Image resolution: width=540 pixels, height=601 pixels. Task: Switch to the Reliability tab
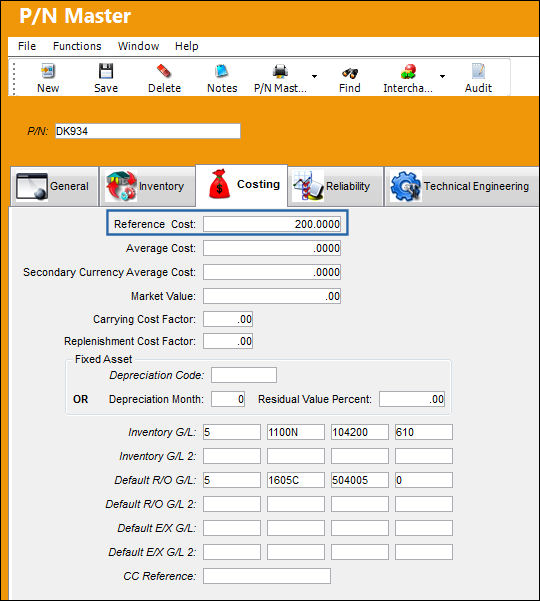click(335, 186)
